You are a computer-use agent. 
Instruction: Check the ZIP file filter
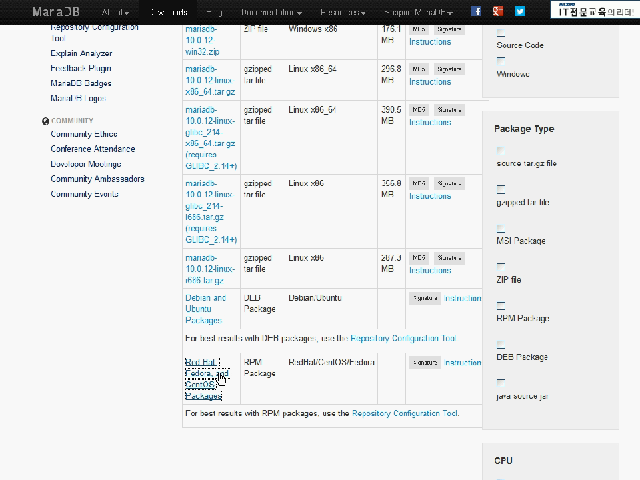(x=501, y=267)
